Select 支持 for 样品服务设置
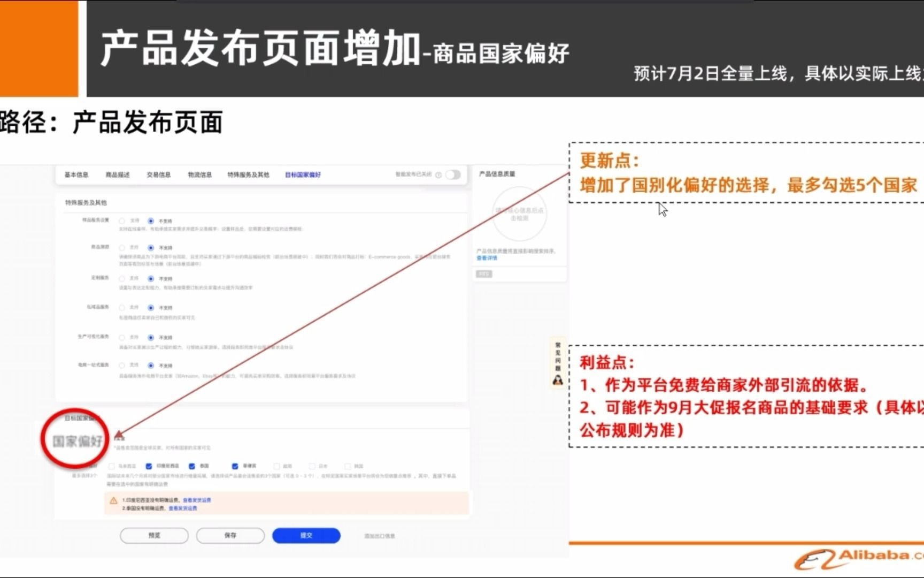Screen dimensions: 924x578 (122, 220)
